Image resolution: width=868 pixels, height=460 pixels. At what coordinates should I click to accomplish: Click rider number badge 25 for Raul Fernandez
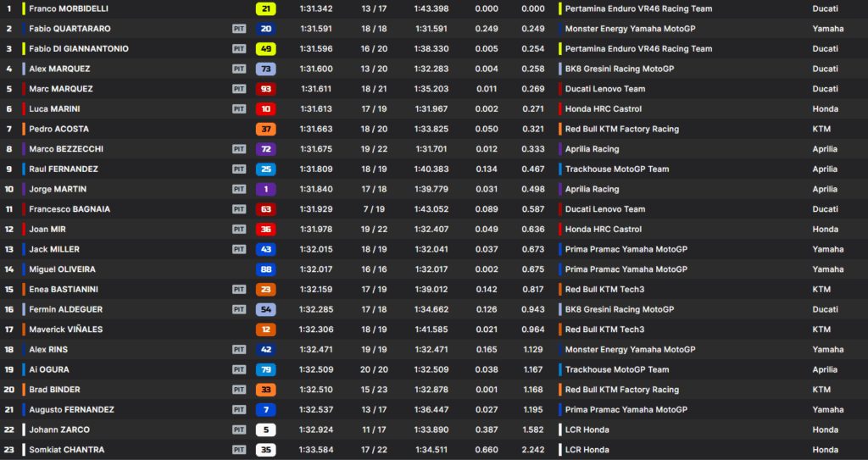click(265, 169)
